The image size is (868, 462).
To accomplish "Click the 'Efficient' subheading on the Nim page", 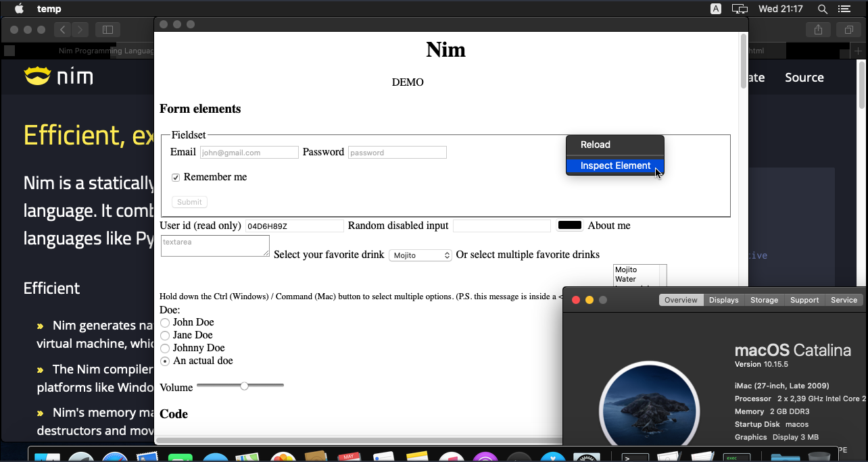I will pyautogui.click(x=51, y=288).
